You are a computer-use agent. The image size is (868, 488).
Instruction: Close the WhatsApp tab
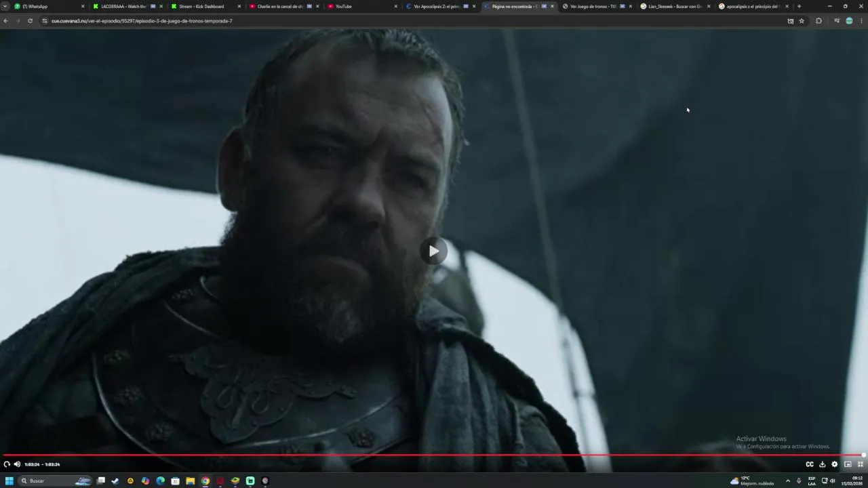(x=83, y=6)
